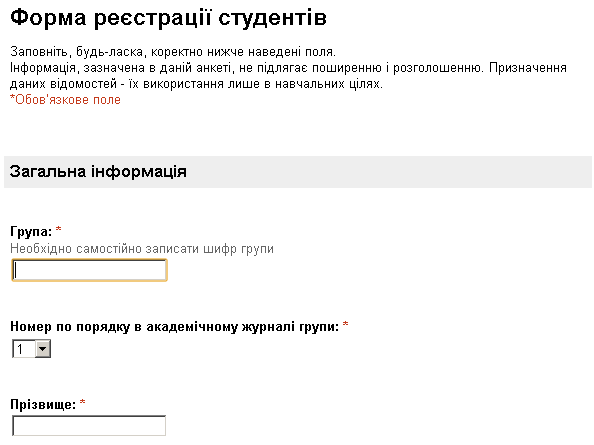Click the word Призначення in the description
This screenshot has width=594, height=445.
[x=528, y=68]
